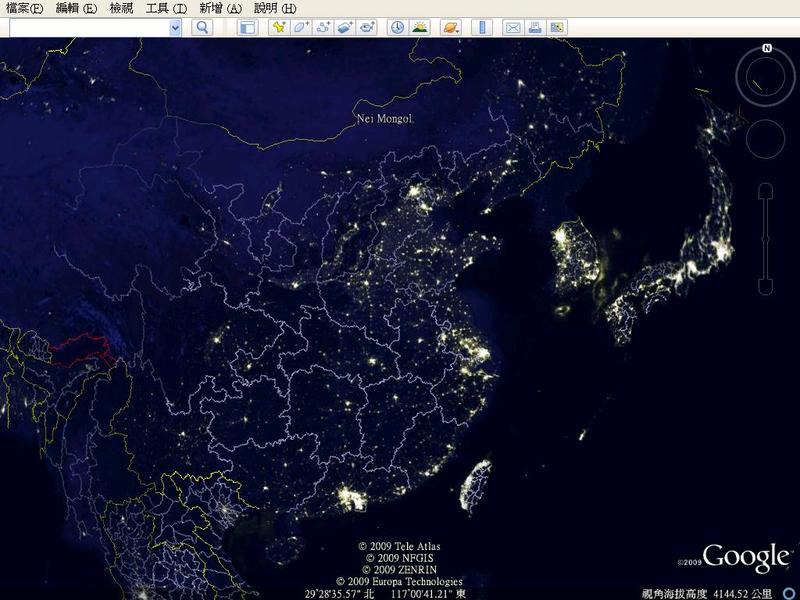The image size is (800, 600).
Task: Click the search location input box
Action: coord(89,28)
